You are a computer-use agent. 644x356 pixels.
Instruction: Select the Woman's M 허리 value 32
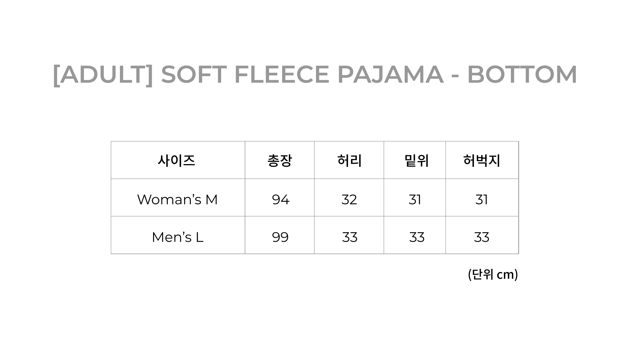coord(349,199)
